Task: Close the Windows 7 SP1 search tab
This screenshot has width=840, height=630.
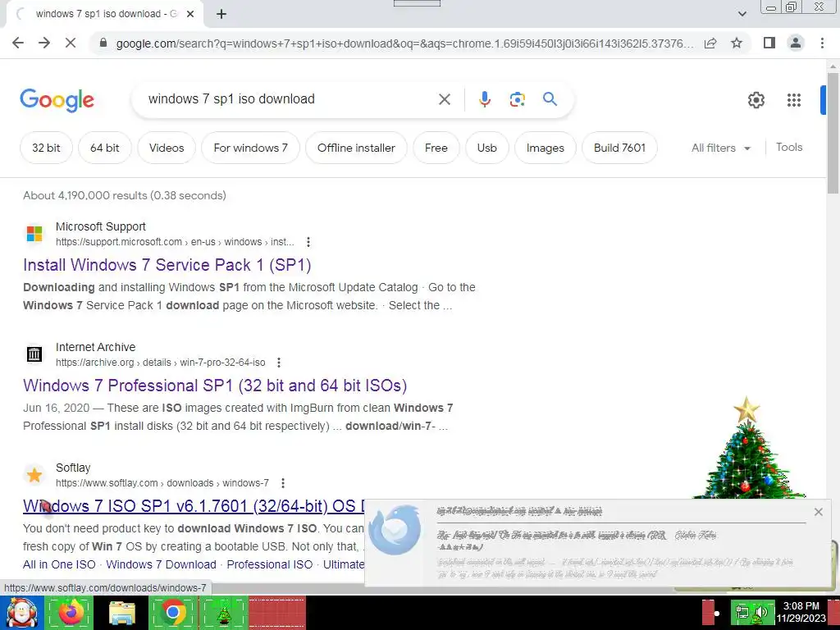Action: point(190,14)
